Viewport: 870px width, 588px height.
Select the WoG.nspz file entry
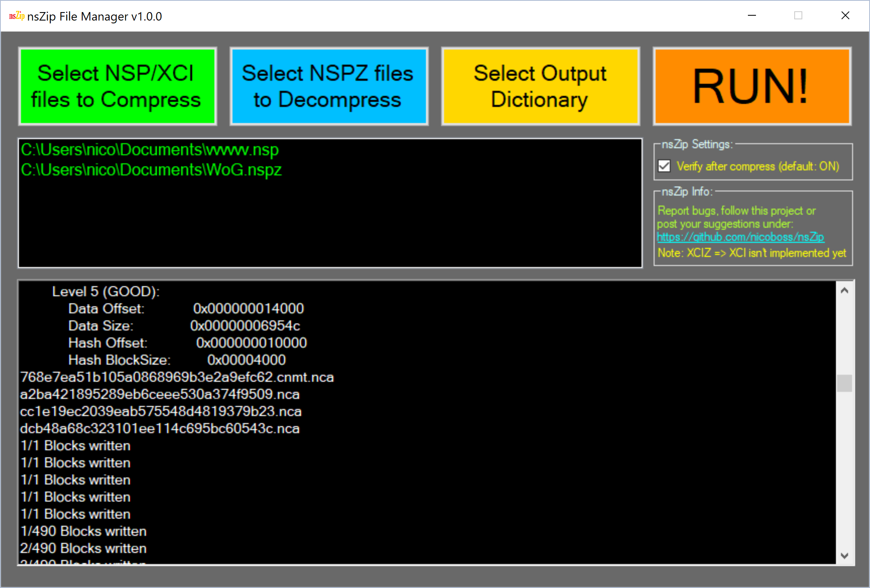tap(151, 170)
